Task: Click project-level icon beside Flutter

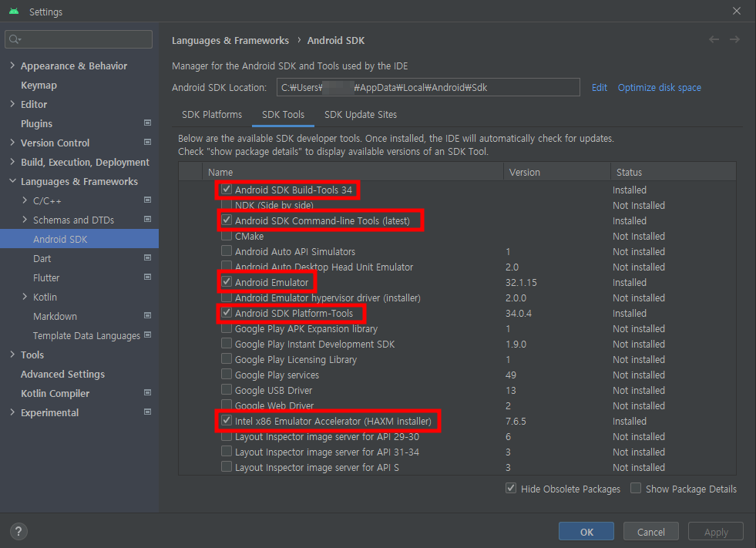Action: click(147, 277)
